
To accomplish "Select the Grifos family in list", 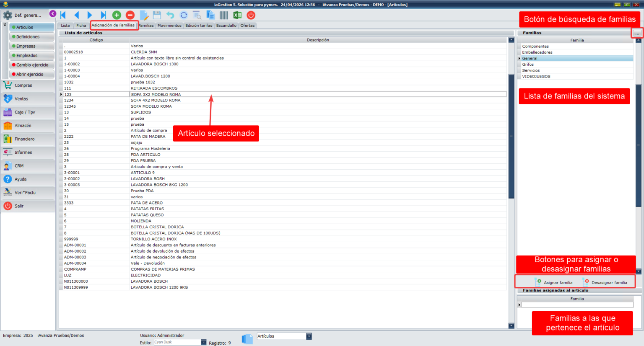I will pos(528,65).
